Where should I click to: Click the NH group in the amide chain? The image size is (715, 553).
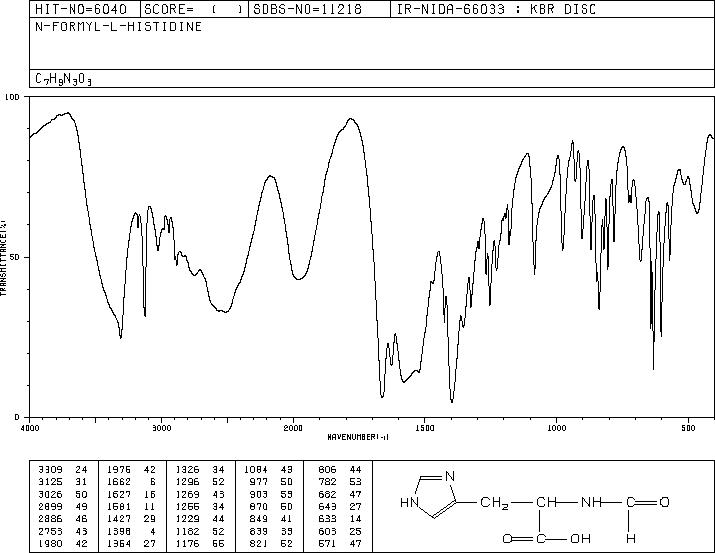tap(591, 502)
